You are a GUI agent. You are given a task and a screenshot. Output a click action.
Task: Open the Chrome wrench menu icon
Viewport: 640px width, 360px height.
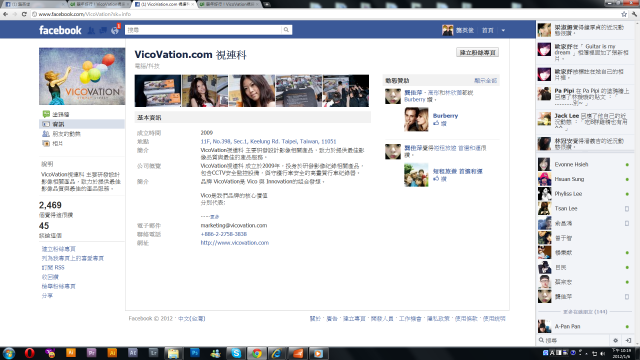pos(634,14)
